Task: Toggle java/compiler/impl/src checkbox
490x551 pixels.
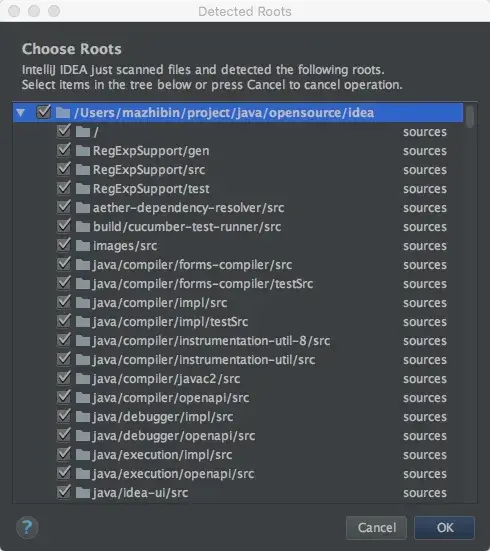Action: click(x=64, y=302)
